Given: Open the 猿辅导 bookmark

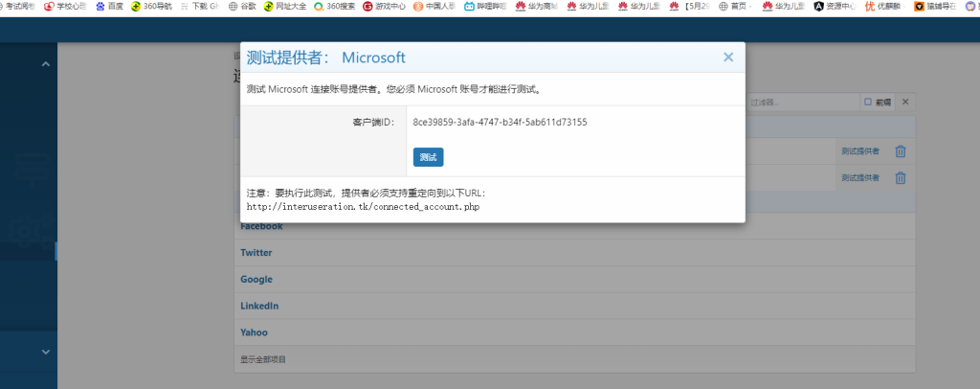Looking at the screenshot, I should 936,7.
